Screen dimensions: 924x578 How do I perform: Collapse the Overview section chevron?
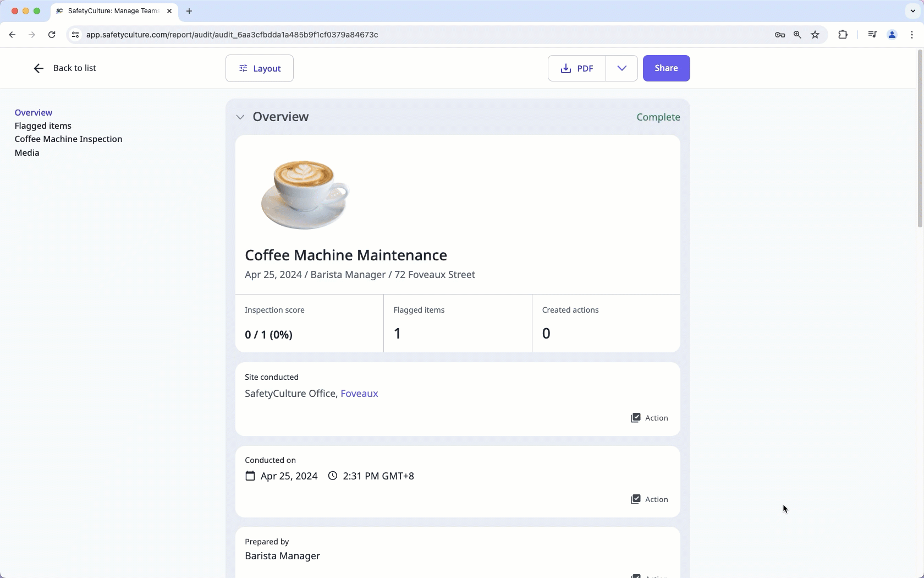[240, 117]
